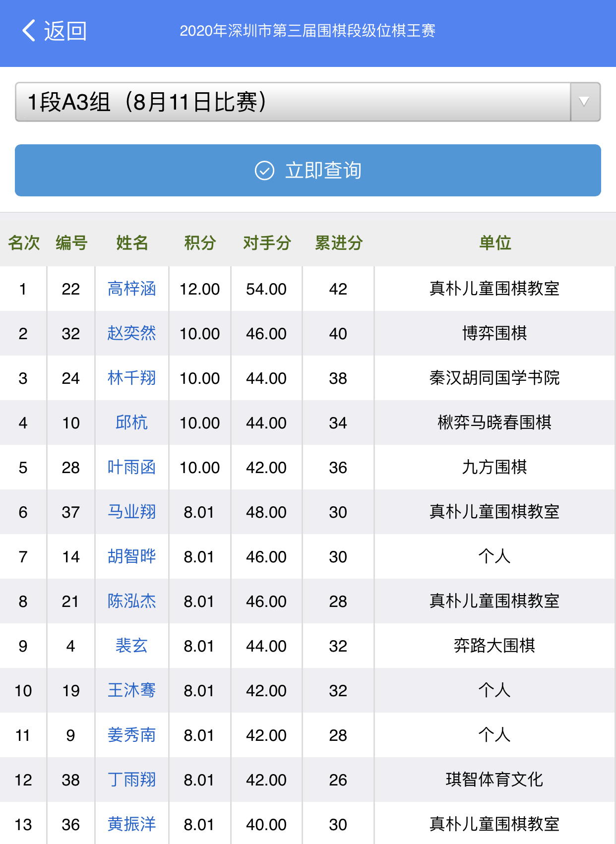Click the 积分 column header

200,243
